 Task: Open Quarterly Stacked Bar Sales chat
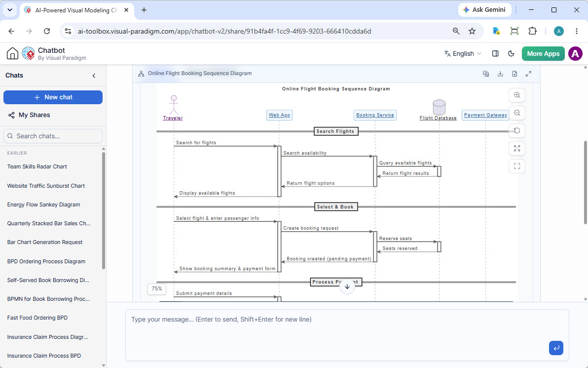pos(49,223)
